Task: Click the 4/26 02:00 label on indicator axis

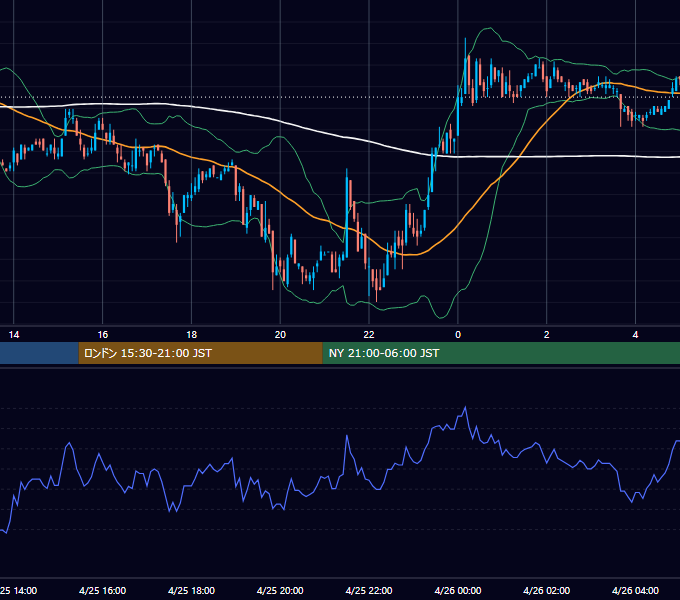Action: pyautogui.click(x=546, y=590)
